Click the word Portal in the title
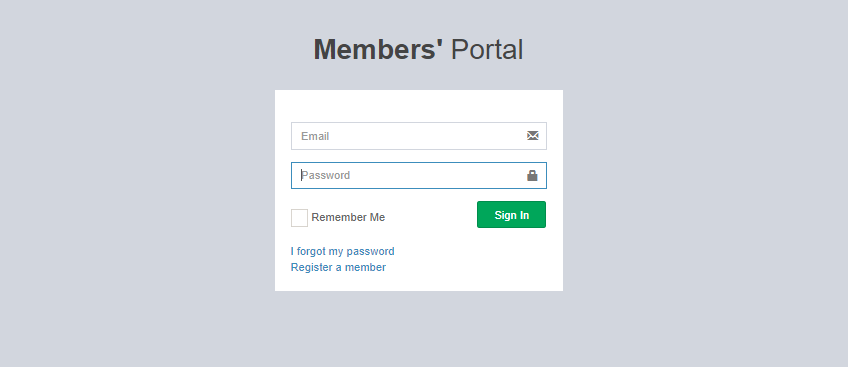Image resolution: width=848 pixels, height=367 pixels. pos(487,50)
